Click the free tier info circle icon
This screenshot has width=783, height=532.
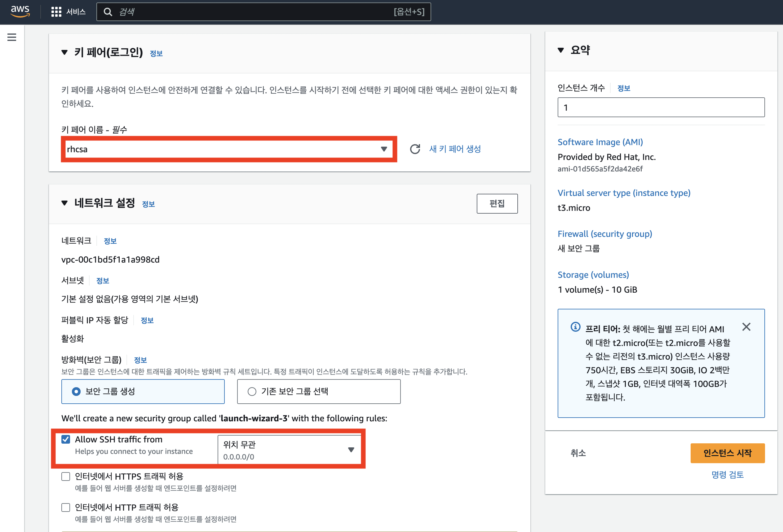575,327
